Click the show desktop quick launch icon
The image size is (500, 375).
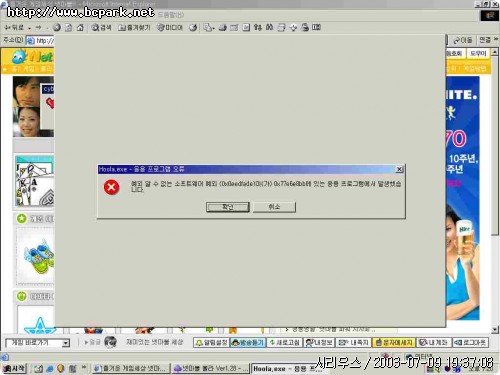tap(39, 368)
